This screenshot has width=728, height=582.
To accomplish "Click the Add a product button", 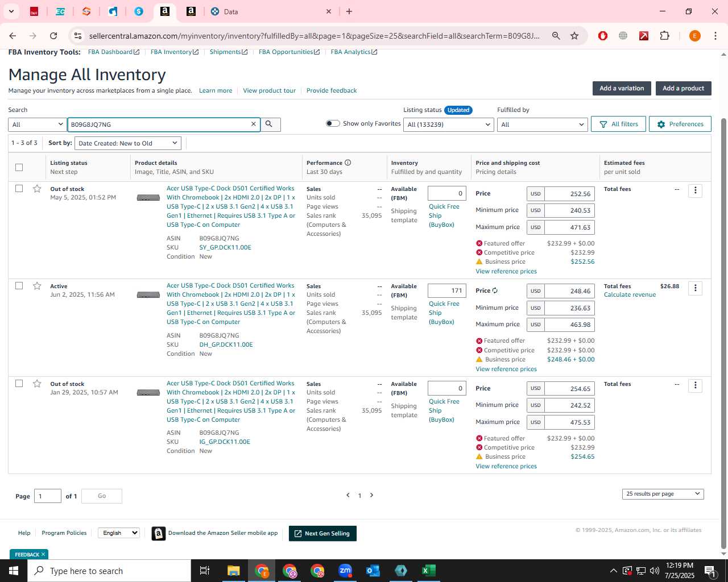I will coord(683,88).
